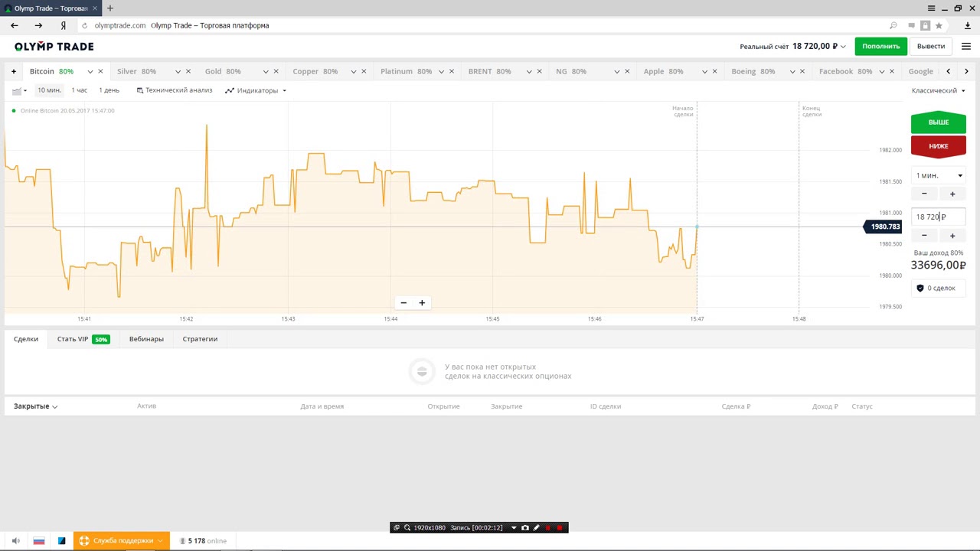
Task: Click browser forward arrow
Action: (x=38, y=25)
